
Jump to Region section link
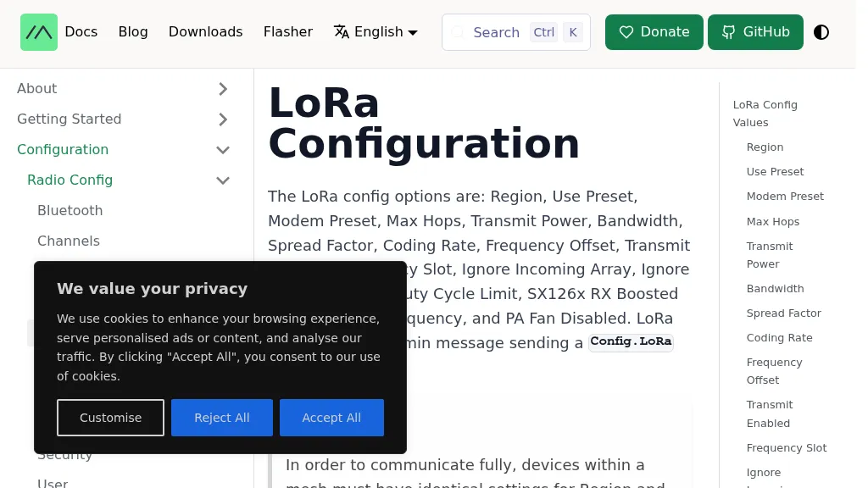pos(765,147)
